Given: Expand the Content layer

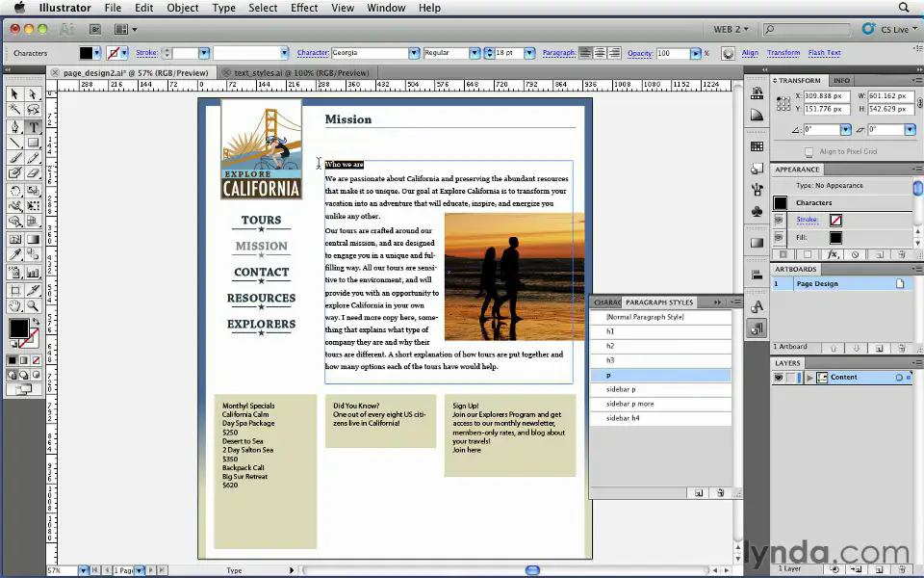Looking at the screenshot, I should (809, 378).
